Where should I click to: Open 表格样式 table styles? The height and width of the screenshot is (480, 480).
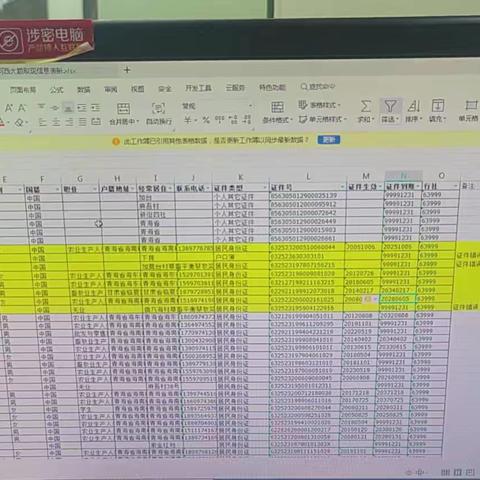319,105
